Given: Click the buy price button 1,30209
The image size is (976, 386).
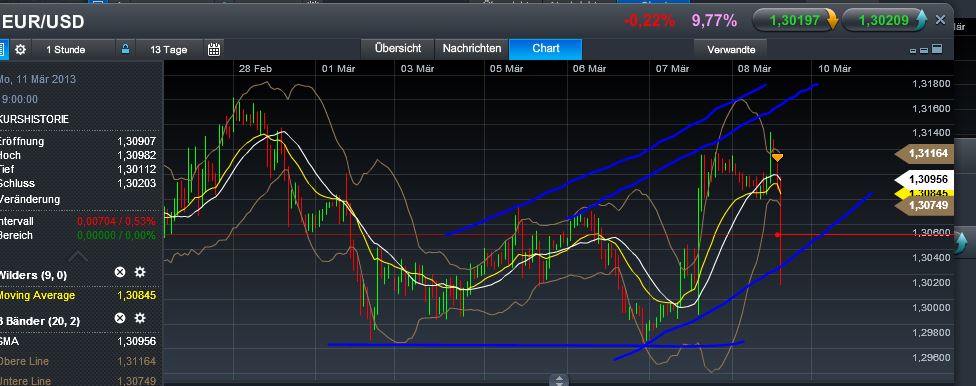Looking at the screenshot, I should 883,21.
